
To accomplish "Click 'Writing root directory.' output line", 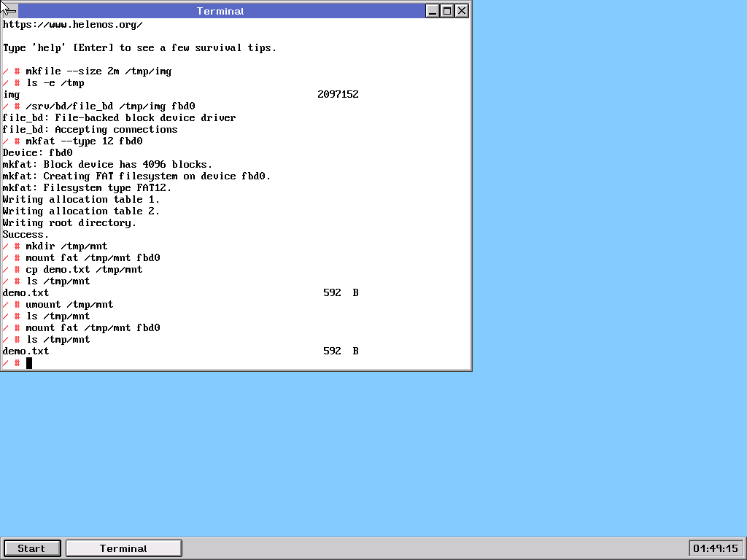I will [x=69, y=223].
